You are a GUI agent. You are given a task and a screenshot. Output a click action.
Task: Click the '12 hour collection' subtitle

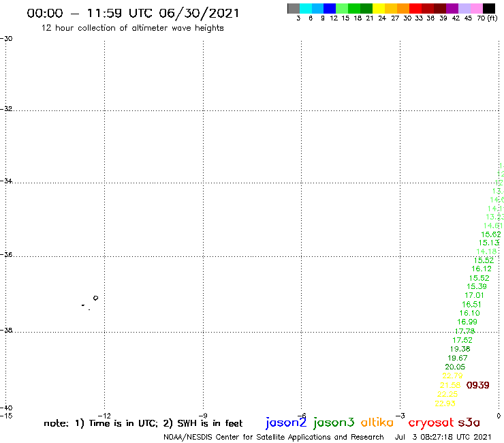pos(132,28)
